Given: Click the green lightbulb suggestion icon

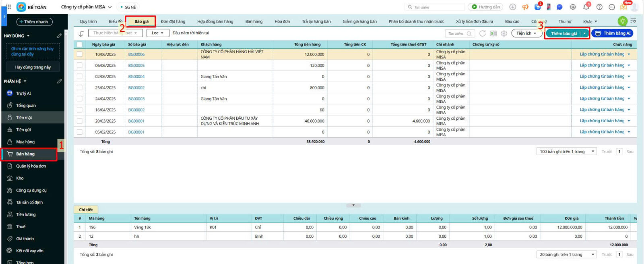Looking at the screenshot, I should tap(622, 21).
